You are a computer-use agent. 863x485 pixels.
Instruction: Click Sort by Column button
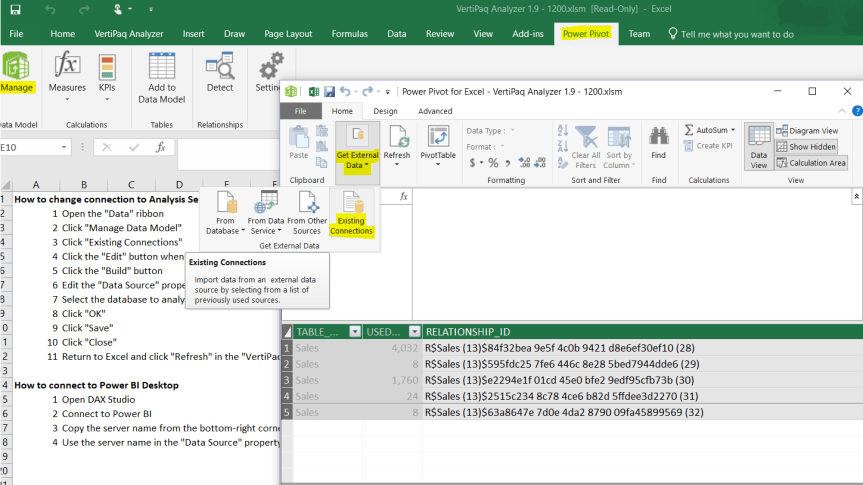click(619, 147)
